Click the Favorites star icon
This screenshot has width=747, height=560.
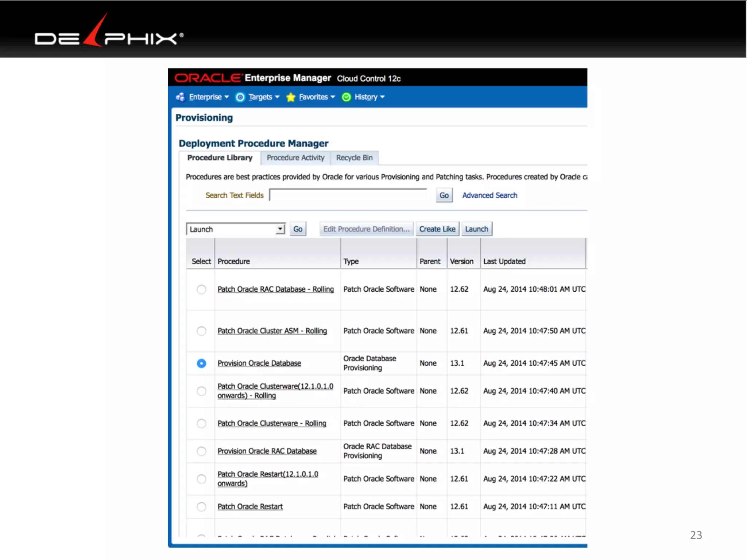pos(291,97)
